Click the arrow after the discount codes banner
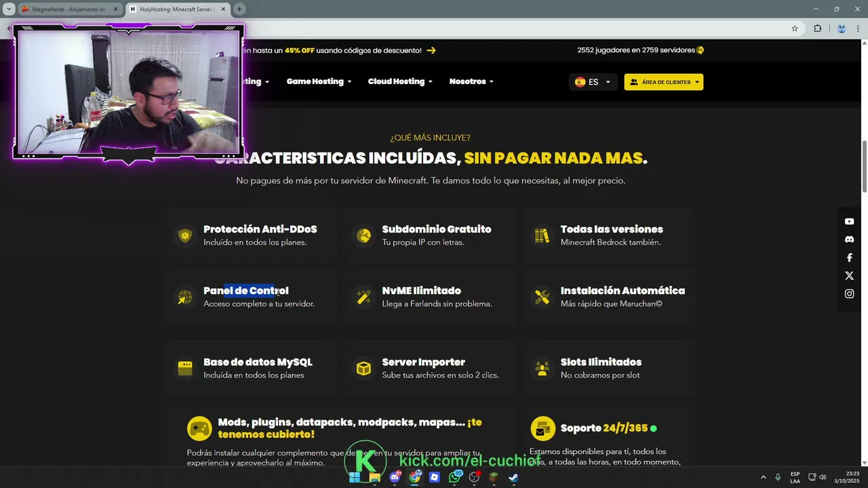The width and height of the screenshot is (868, 488). pyautogui.click(x=431, y=50)
